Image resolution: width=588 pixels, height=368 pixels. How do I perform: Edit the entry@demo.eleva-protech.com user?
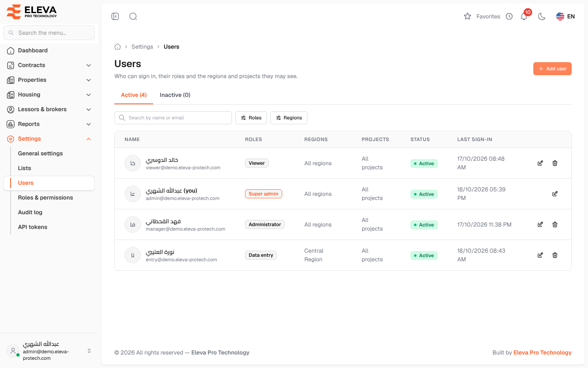[x=540, y=255]
